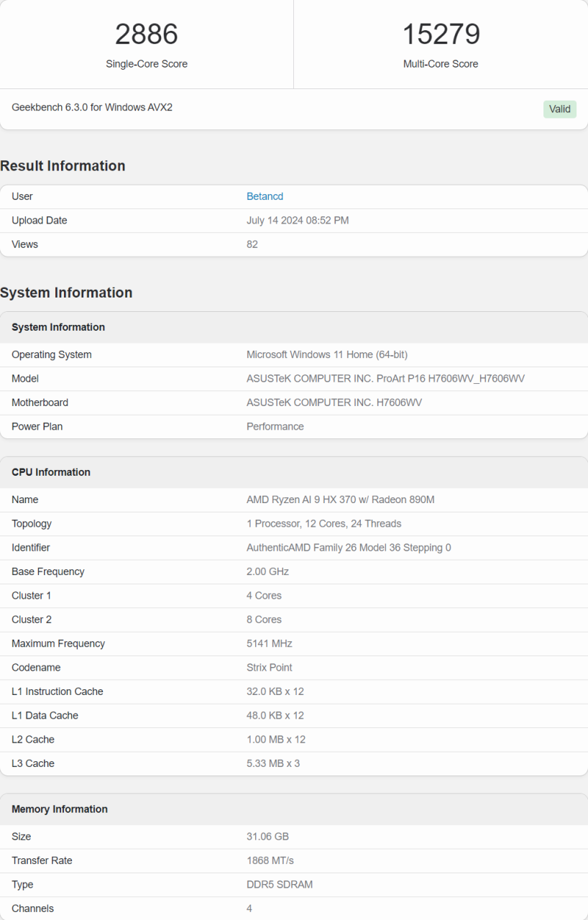Image resolution: width=588 pixels, height=920 pixels.
Task: Select the Cluster 2 value 8 Cores
Action: (264, 620)
